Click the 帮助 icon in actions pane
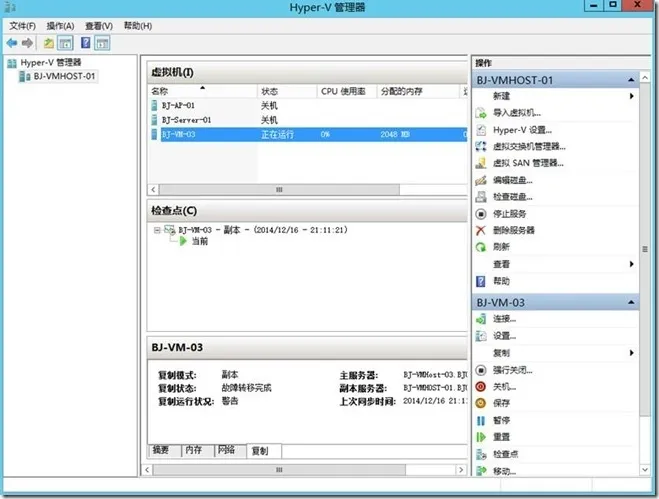659x499 pixels. click(481, 281)
